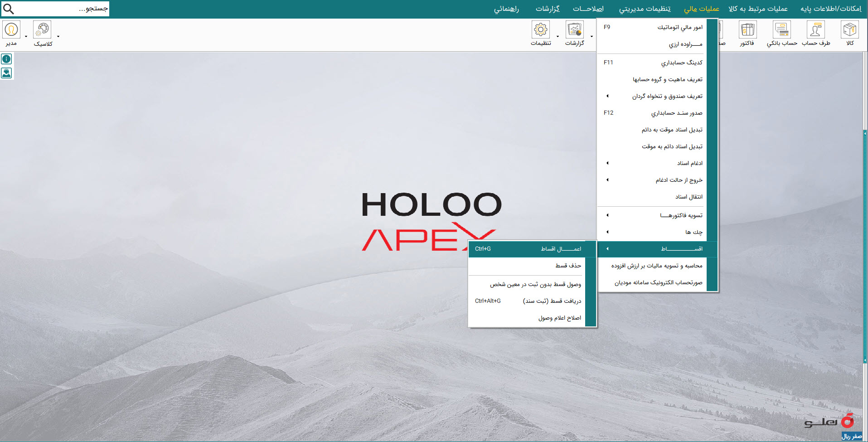Image resolution: width=868 pixels, height=442 pixels.
Task: Expand the تنظیمات toolbar dropdown arrow
Action: (x=558, y=36)
